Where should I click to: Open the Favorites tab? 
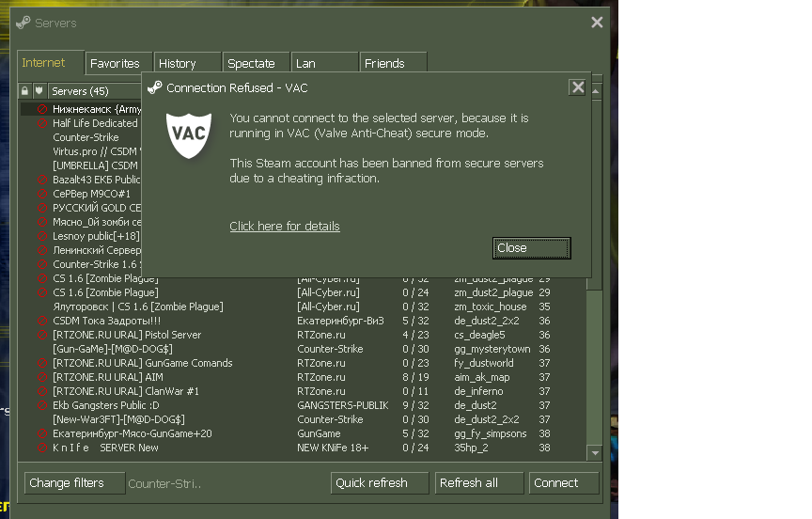118,63
